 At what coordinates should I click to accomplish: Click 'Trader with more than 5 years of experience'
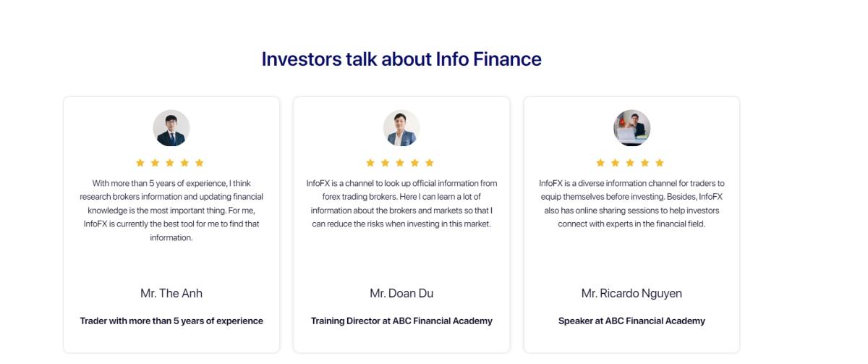(171, 321)
